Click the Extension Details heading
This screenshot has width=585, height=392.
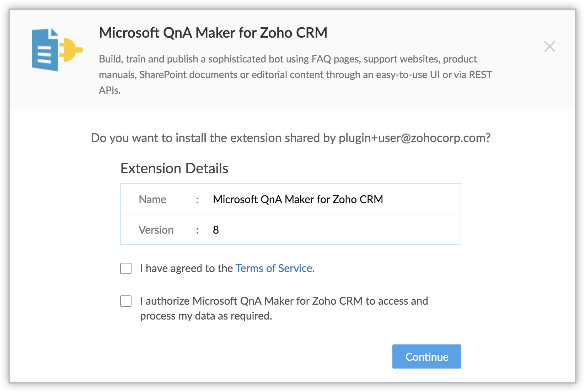[x=174, y=168]
